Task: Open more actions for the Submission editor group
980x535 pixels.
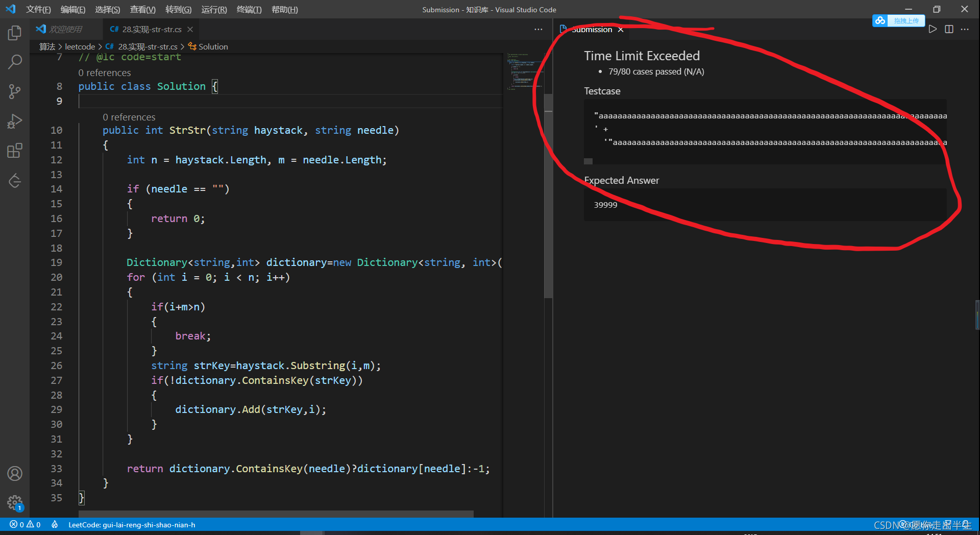Action: 965,29
